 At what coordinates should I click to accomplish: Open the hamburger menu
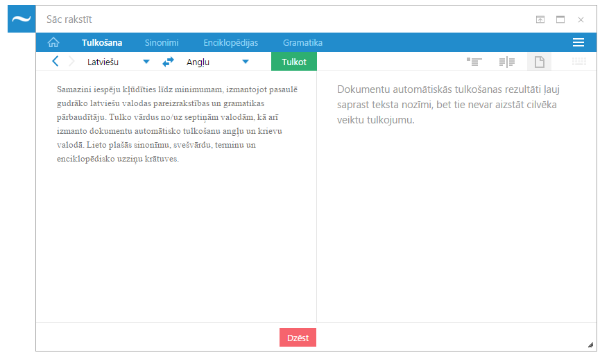[578, 42]
